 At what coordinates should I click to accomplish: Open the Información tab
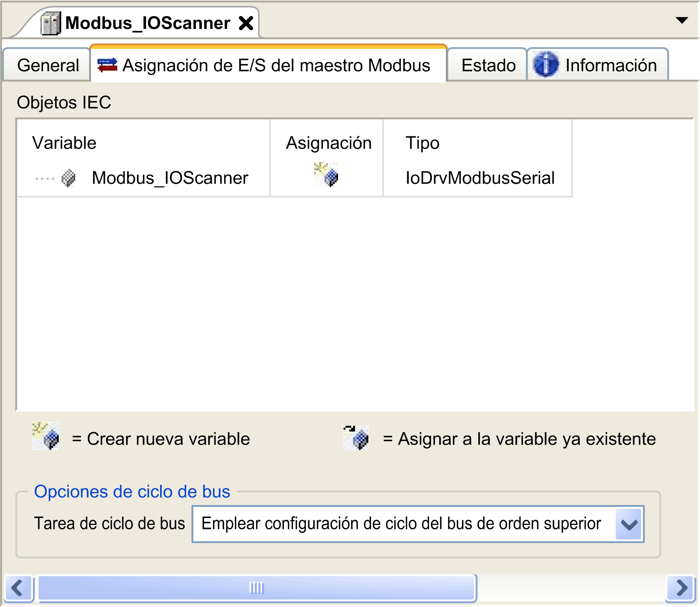point(611,66)
